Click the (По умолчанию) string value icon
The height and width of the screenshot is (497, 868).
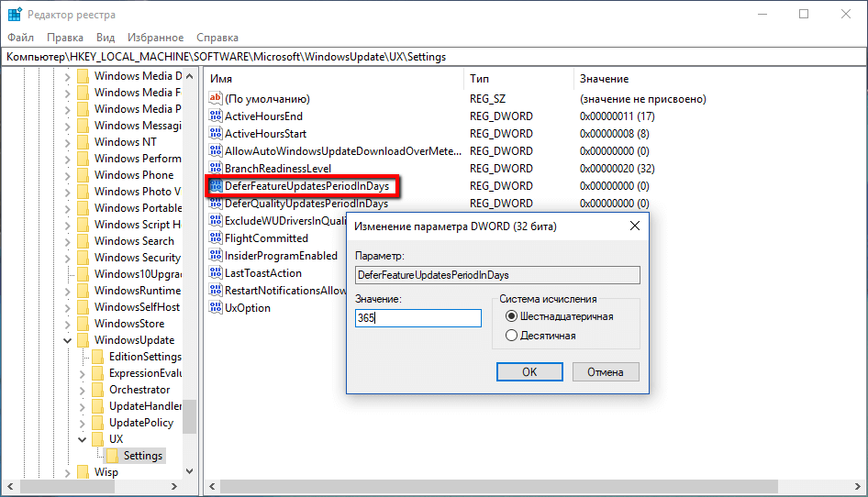pos(217,99)
